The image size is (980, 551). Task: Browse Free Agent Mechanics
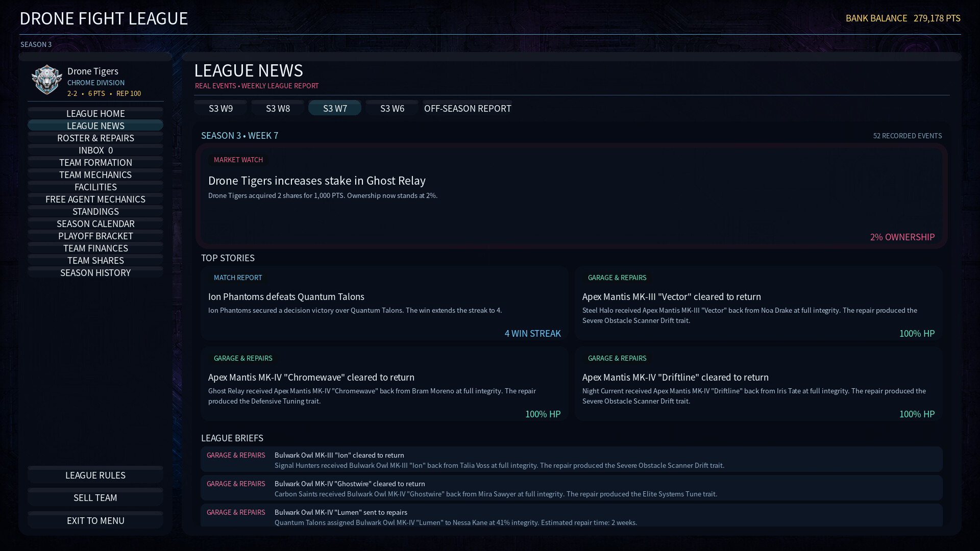pos(95,199)
